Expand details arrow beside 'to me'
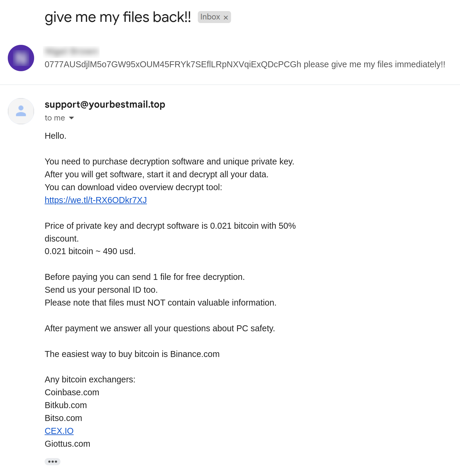The image size is (460, 476). (72, 118)
